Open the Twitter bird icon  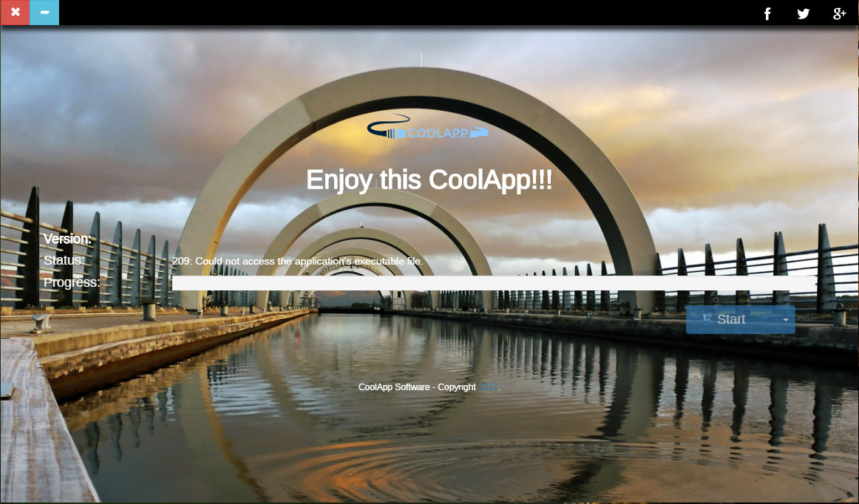(x=804, y=13)
